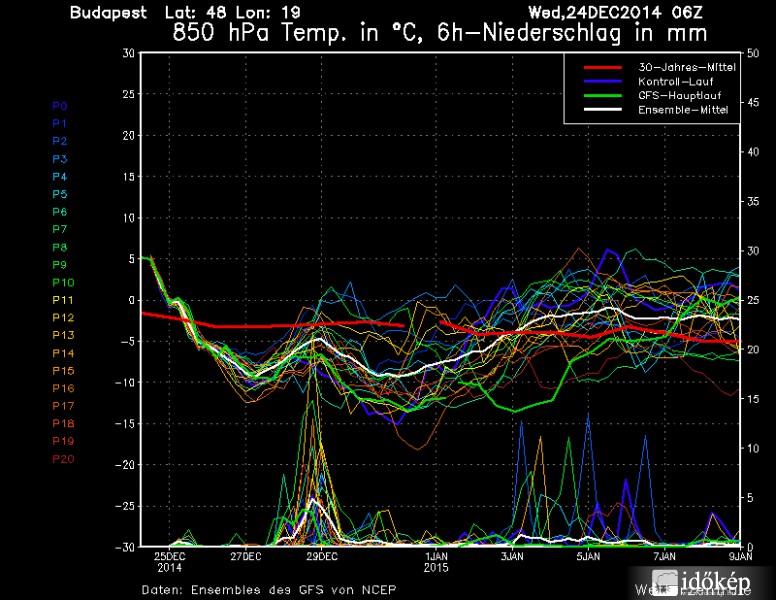
Task: Click the P8 ensemble member label
Action: (60, 247)
